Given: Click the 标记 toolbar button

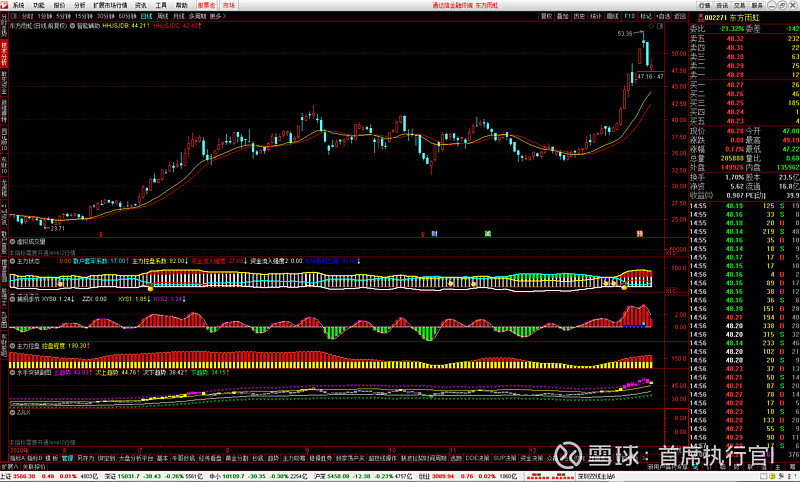Looking at the screenshot, I should pyautogui.click(x=646, y=16).
